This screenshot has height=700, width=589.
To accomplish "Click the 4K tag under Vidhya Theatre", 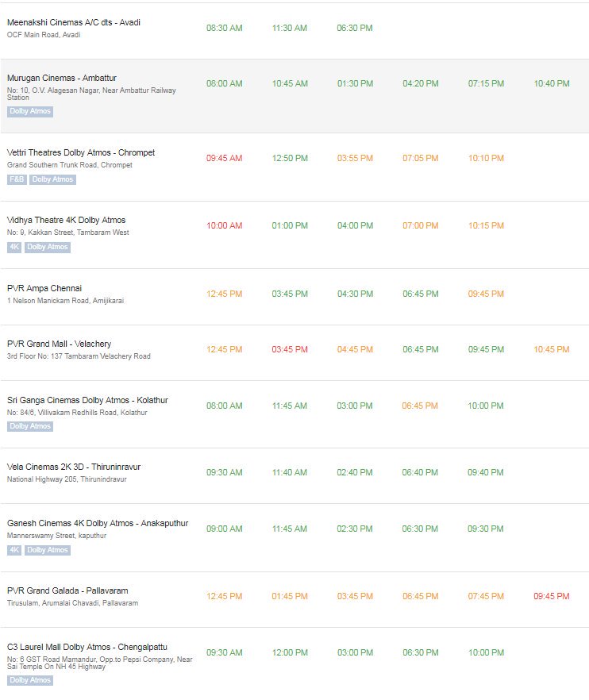I will 13,247.
